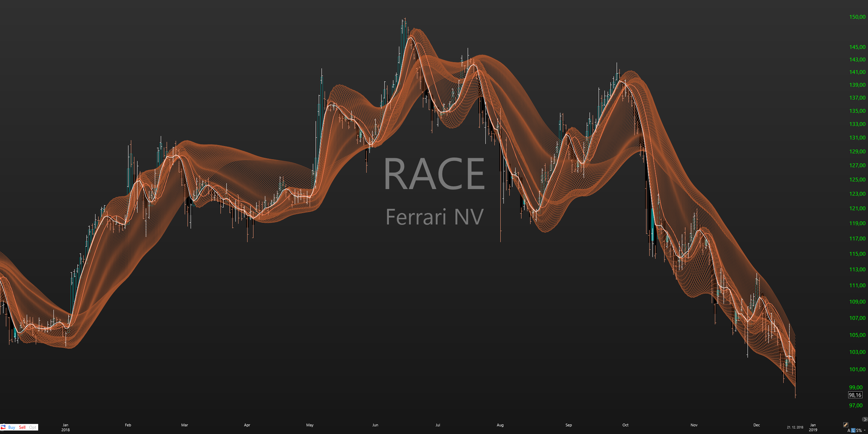Click the Oct time axis label
The width and height of the screenshot is (868, 434).
coord(625,425)
